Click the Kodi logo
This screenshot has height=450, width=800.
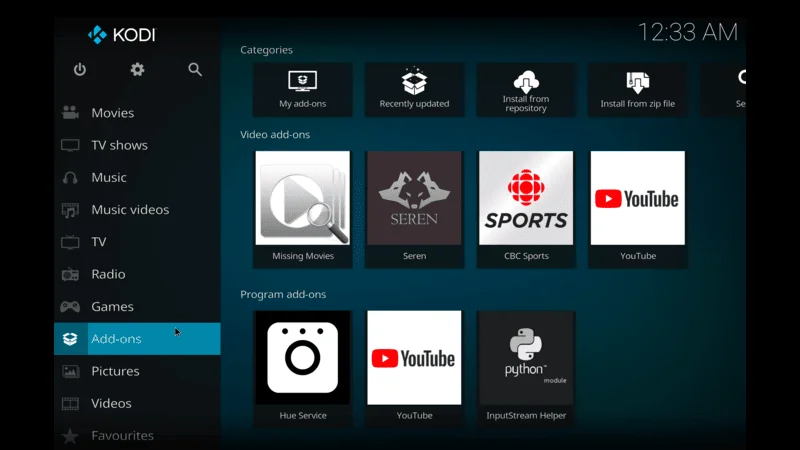[121, 35]
